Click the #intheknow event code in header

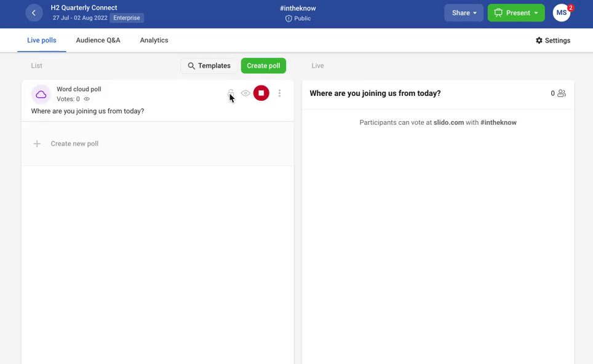click(x=298, y=9)
